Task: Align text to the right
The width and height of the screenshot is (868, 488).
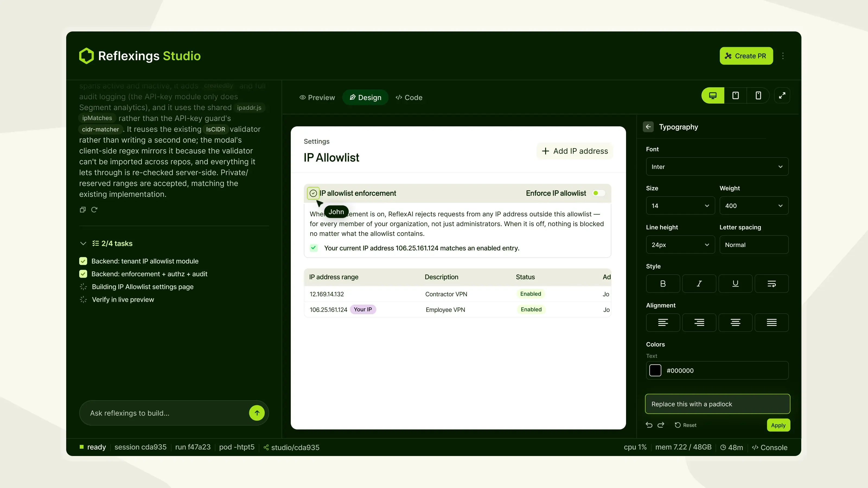Action: point(699,323)
